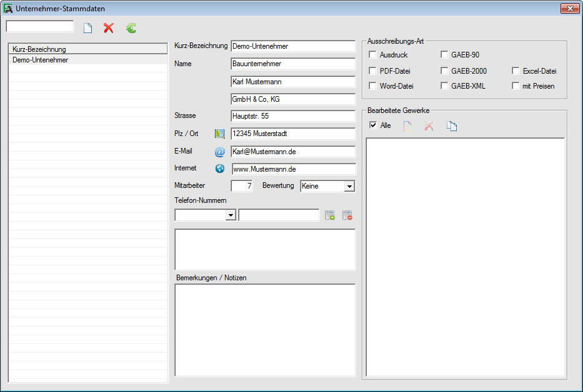The height and width of the screenshot is (392, 583).
Task: Click the Mitarbeiter number field
Action: click(242, 186)
